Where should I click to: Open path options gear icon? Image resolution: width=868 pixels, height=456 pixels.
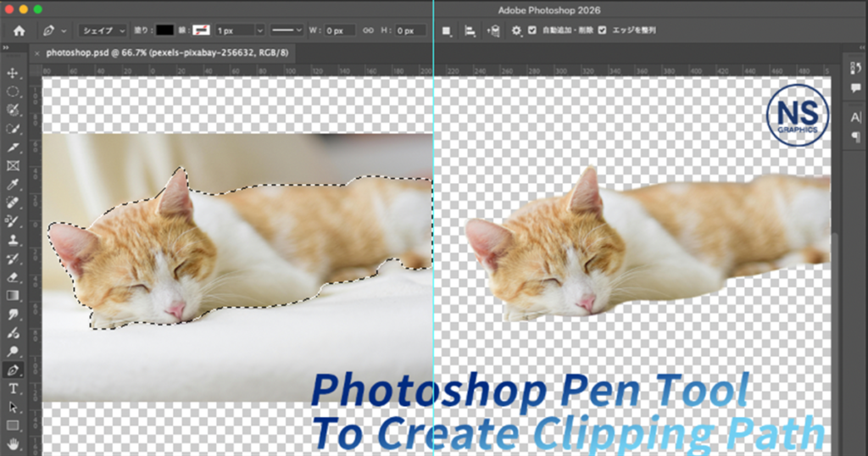[516, 31]
